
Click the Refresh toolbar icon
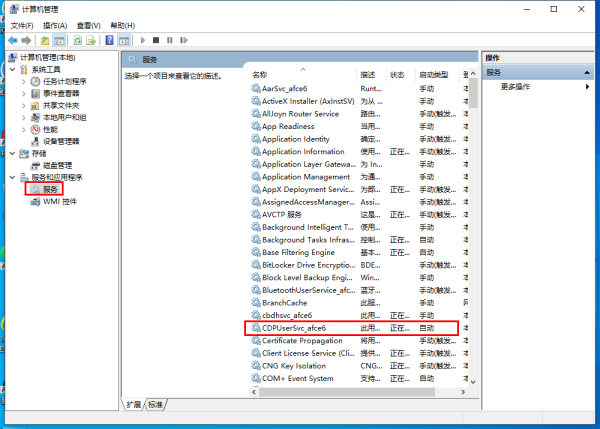point(78,40)
